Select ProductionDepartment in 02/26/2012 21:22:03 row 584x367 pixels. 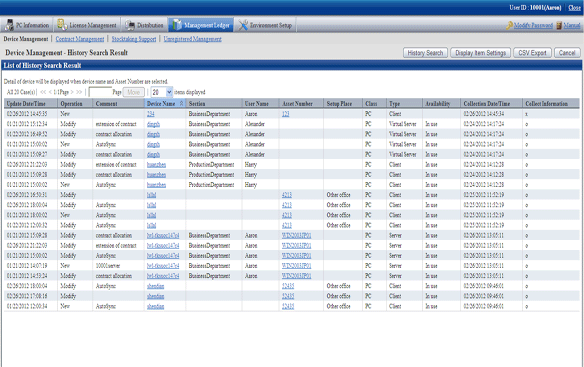[x=211, y=165]
